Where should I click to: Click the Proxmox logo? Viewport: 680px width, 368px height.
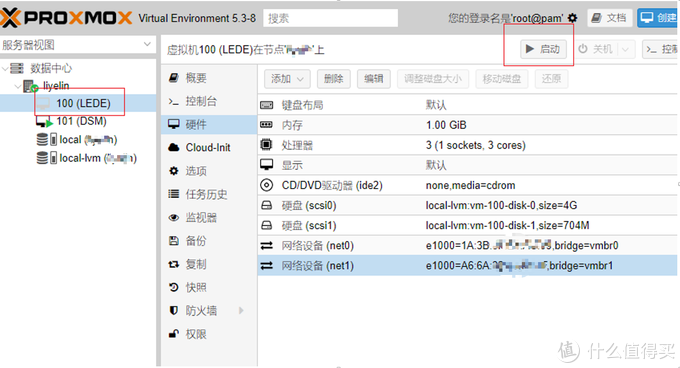(x=66, y=18)
